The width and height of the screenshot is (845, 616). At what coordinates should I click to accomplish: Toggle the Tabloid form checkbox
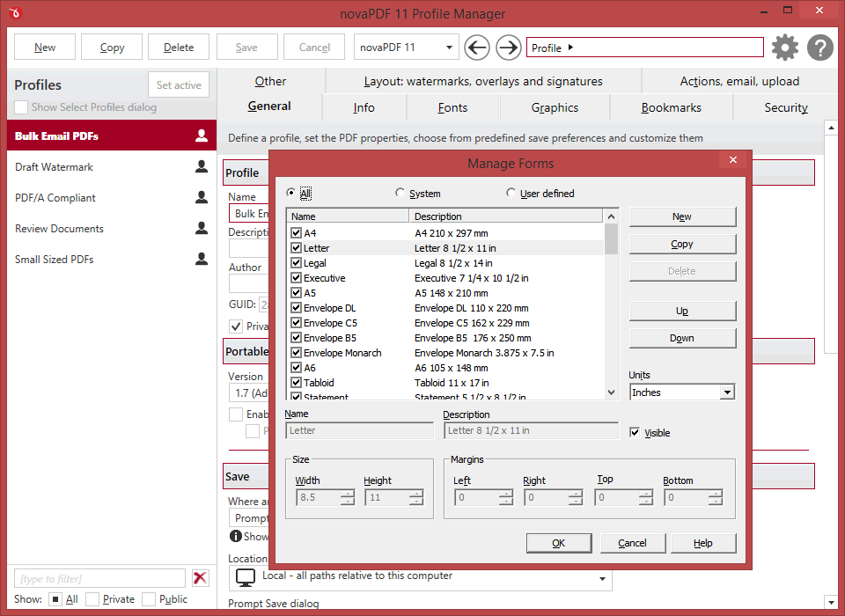pyautogui.click(x=296, y=383)
